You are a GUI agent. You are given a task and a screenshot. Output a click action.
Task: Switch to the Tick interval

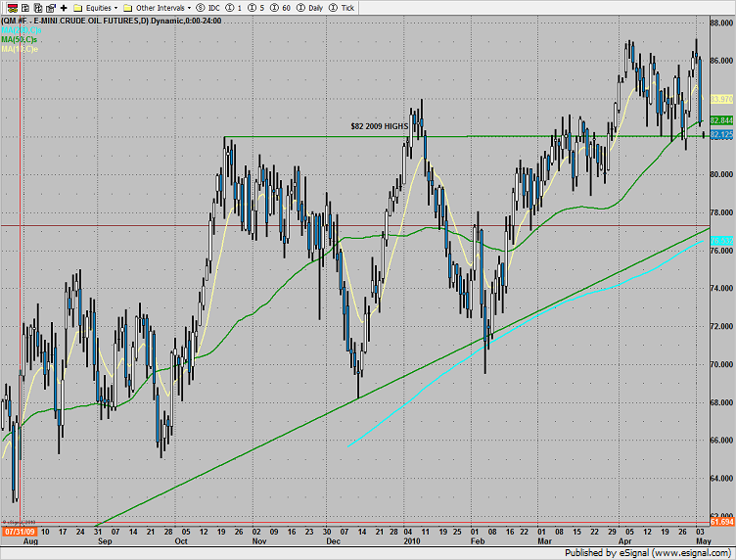342,8
